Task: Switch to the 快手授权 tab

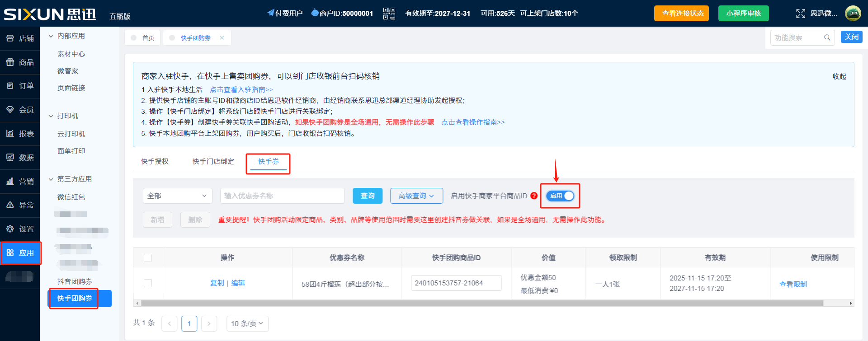Action: pyautogui.click(x=155, y=162)
